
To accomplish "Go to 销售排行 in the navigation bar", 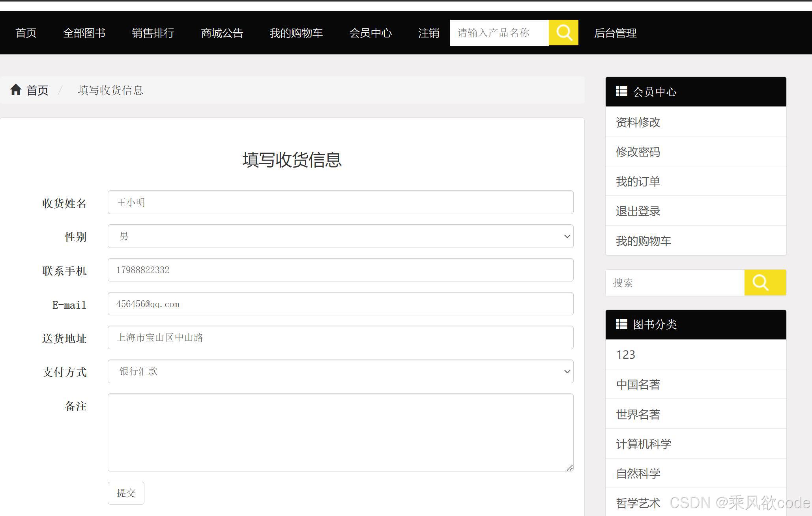I will [x=153, y=33].
